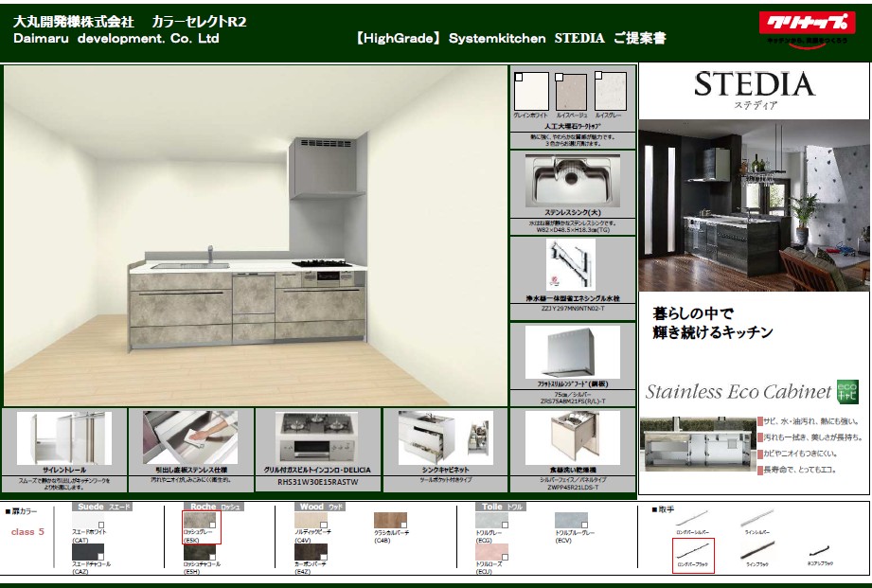
Task: Tick the Lewis Beige worktop checkbox
Action: click(x=560, y=78)
